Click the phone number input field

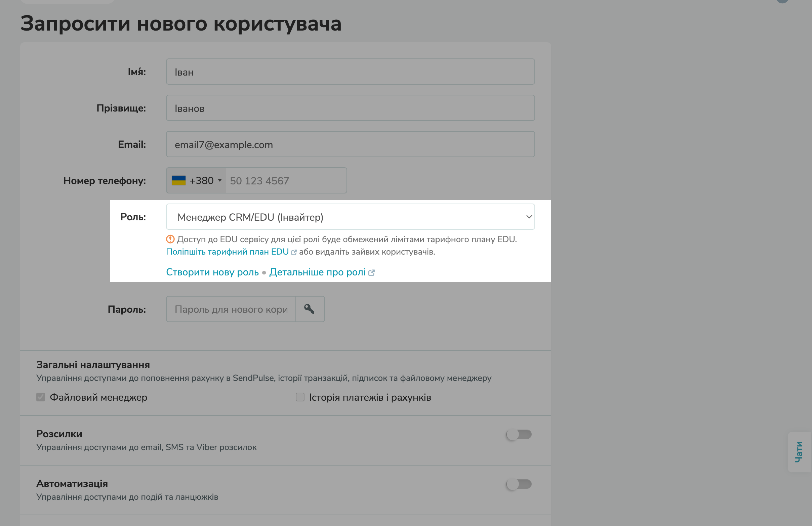287,180
